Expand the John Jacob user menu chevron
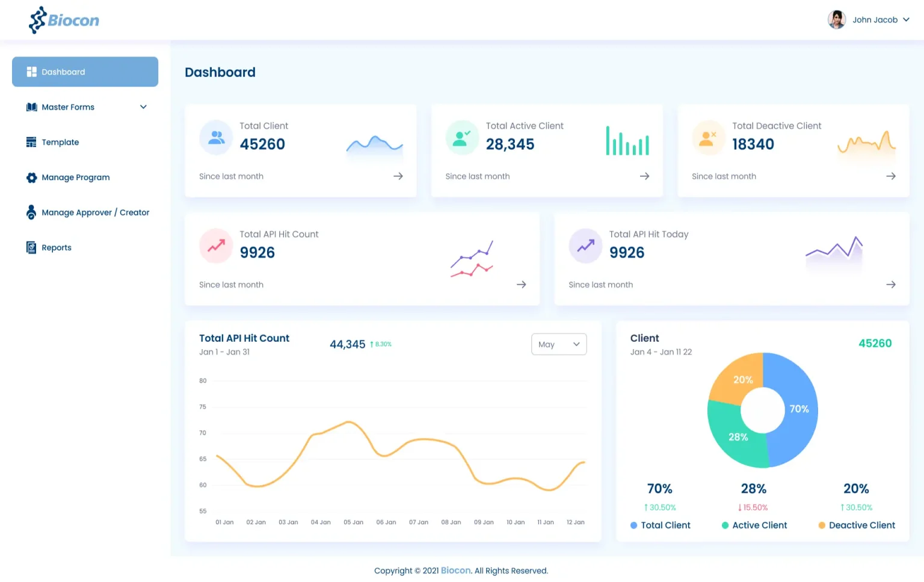Image resolution: width=924 pixels, height=582 pixels. 906,20
